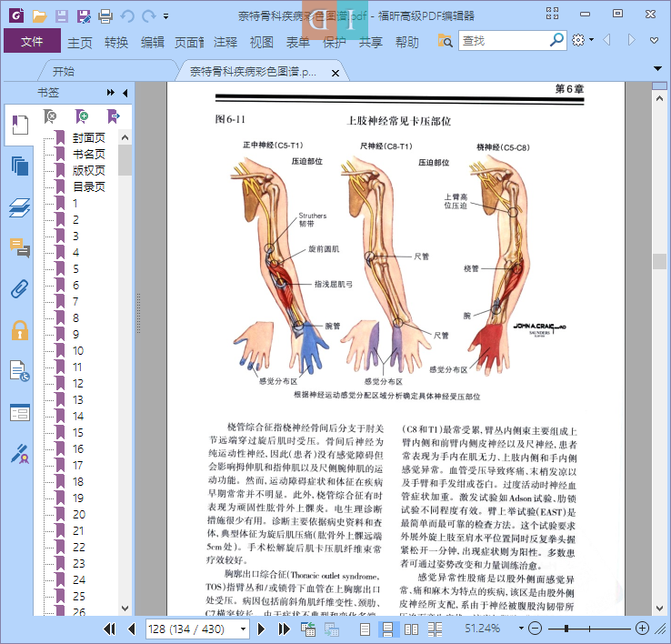The width and height of the screenshot is (671, 644).
Task: Open the search settings gear dropdown
Action: click(583, 40)
